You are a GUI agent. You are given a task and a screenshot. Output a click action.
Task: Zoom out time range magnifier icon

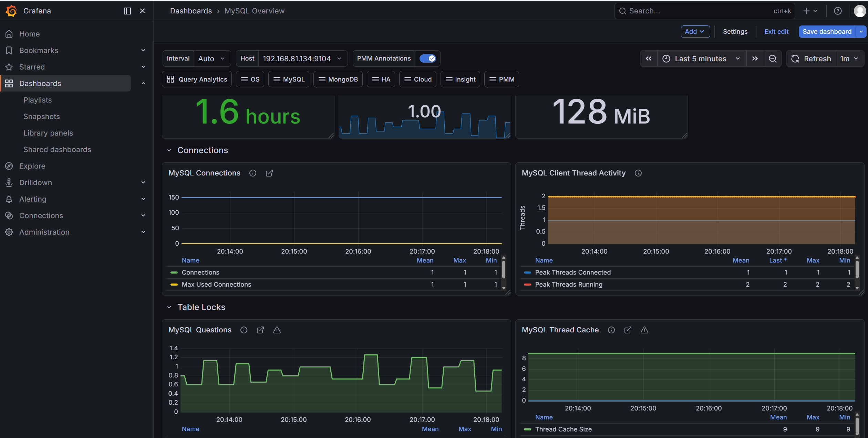pyautogui.click(x=773, y=58)
